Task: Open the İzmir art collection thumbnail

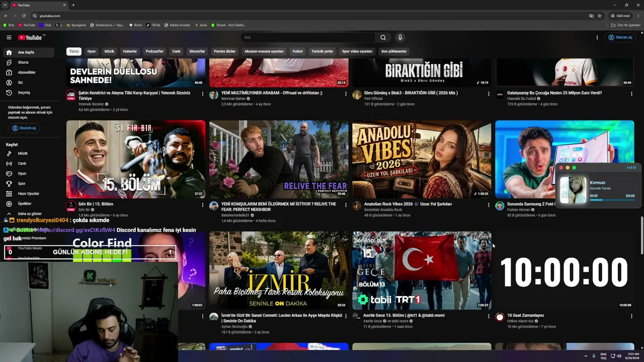Action: tap(279, 270)
